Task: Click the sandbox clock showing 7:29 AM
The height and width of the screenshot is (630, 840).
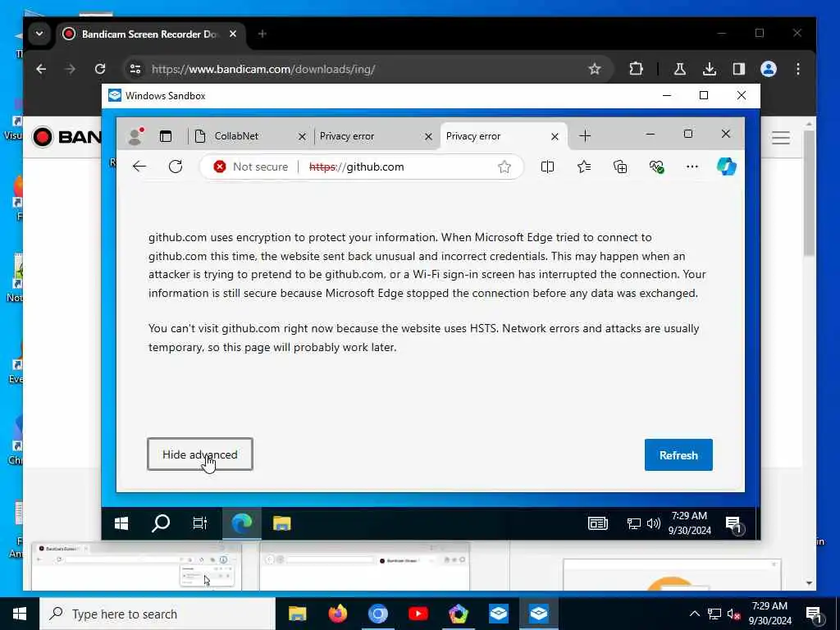Action: [689, 523]
